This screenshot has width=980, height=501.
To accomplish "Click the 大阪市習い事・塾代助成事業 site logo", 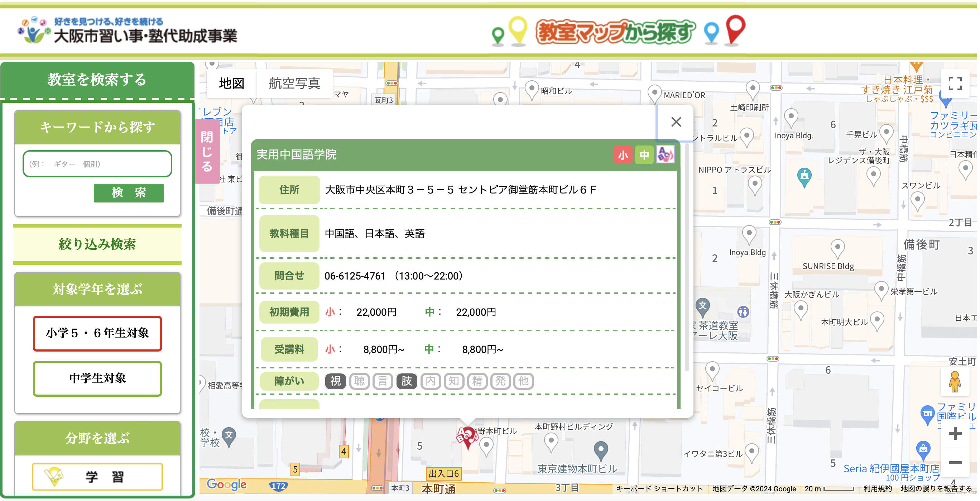I will pyautogui.click(x=128, y=30).
